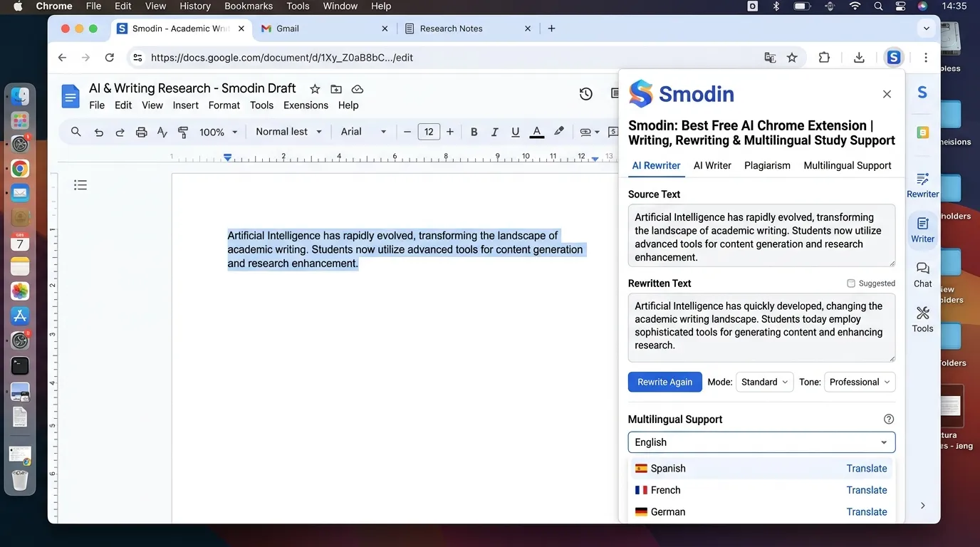
Task: Tick the Suggested checkbox
Action: pos(851,283)
